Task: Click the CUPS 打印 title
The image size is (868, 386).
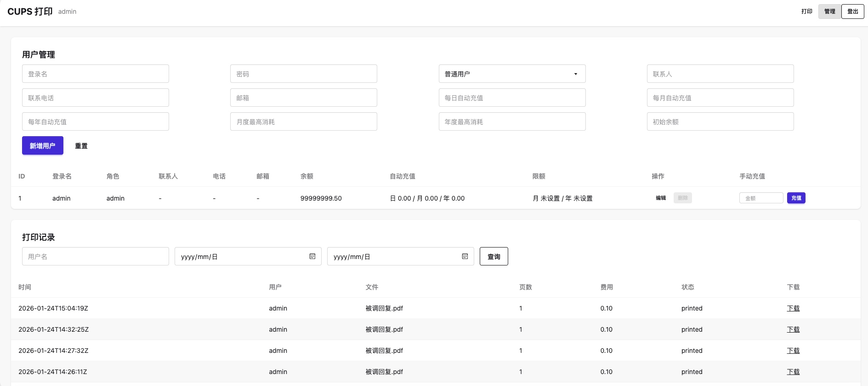Action: click(30, 12)
